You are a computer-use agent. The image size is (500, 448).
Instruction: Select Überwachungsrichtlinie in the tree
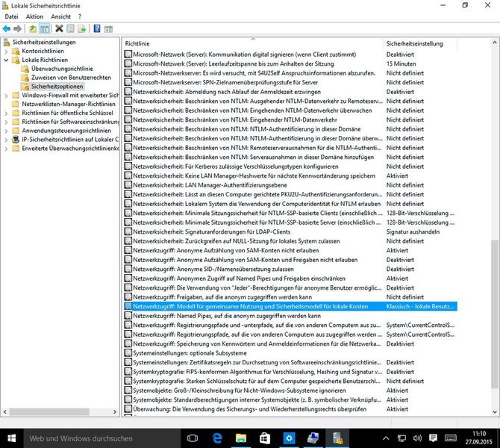coord(62,69)
